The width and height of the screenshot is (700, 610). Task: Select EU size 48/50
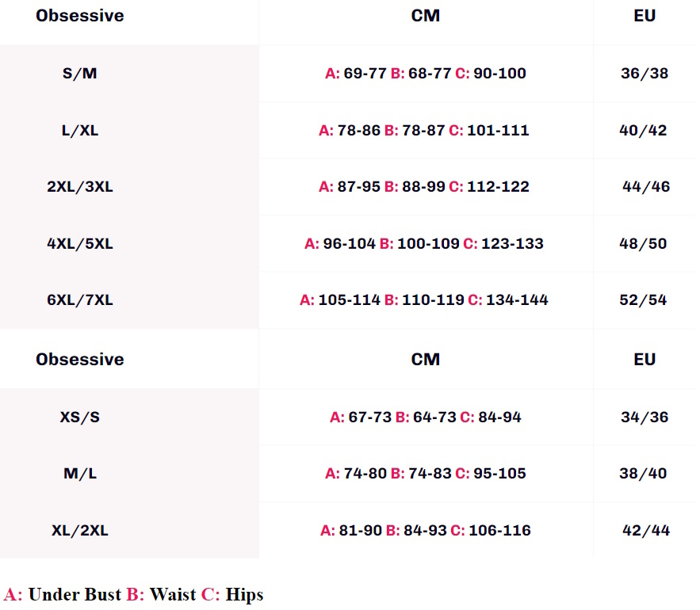(643, 244)
